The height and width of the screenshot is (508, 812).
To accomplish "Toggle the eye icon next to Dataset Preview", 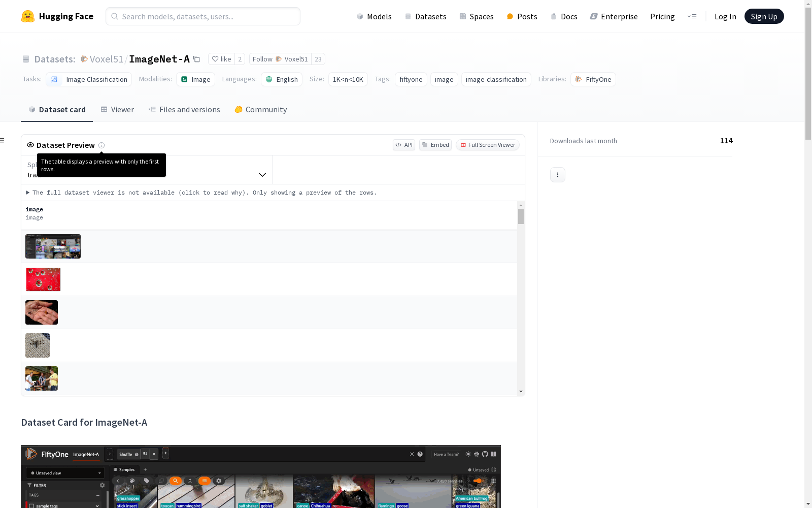I will point(30,145).
